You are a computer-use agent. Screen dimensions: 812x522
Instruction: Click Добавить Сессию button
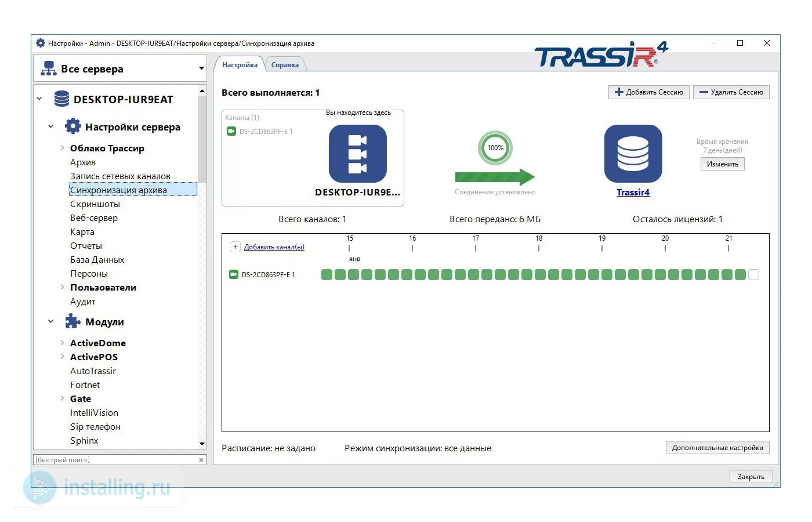649,92
